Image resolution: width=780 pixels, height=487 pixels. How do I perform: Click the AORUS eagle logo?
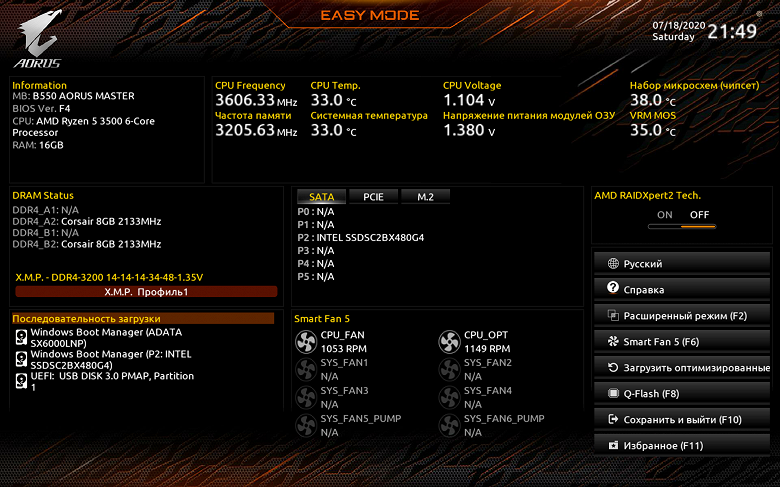38,39
